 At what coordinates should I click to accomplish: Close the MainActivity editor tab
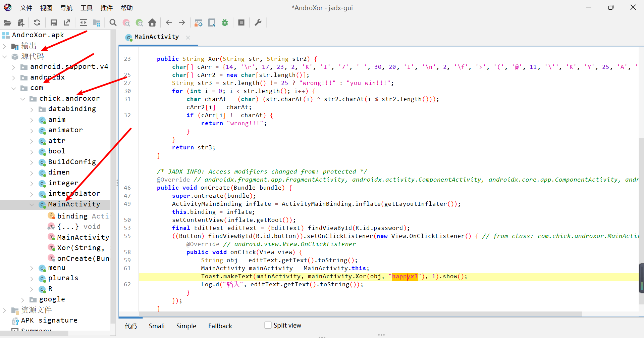pyautogui.click(x=188, y=38)
